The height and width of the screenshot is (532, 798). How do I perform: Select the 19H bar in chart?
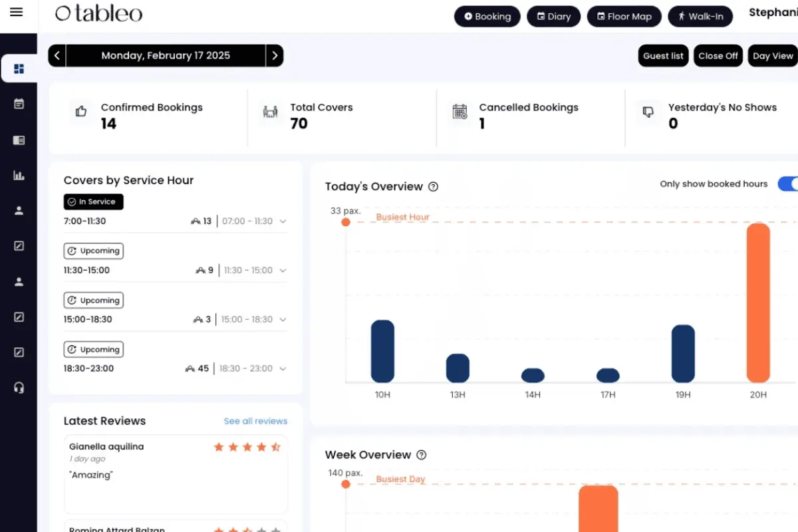click(683, 354)
